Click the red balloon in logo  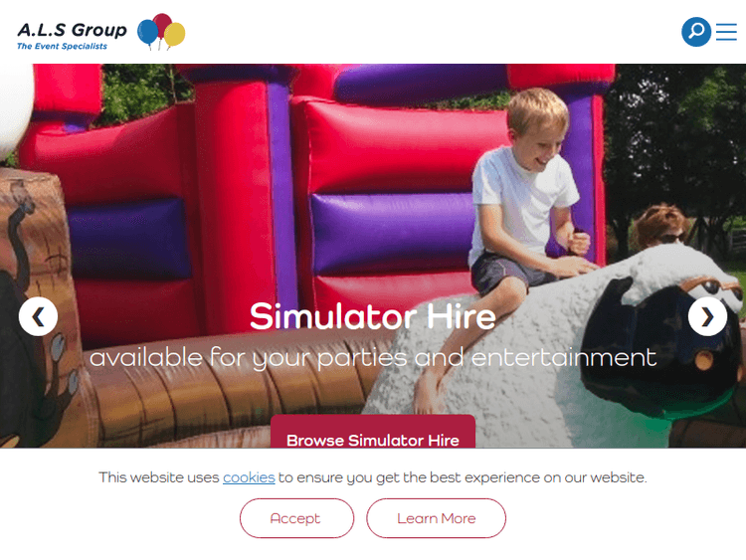pyautogui.click(x=163, y=25)
